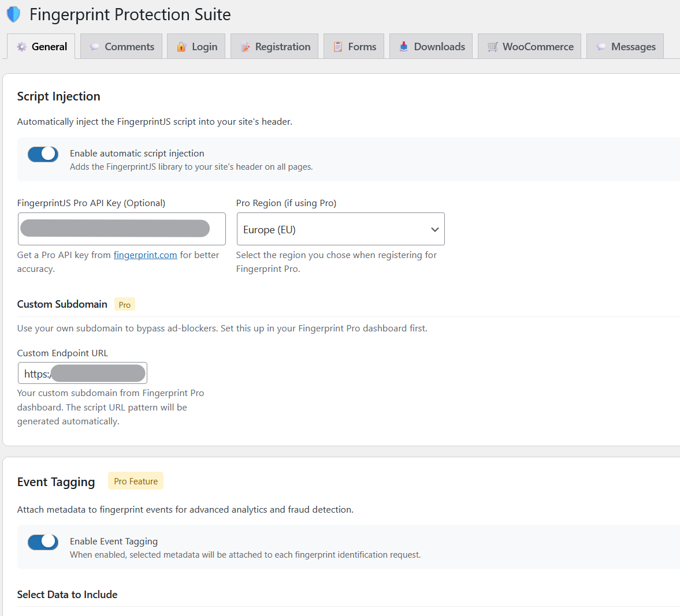This screenshot has height=616, width=680.
Task: Click the download arrow icon on Downloads tab
Action: click(x=404, y=46)
